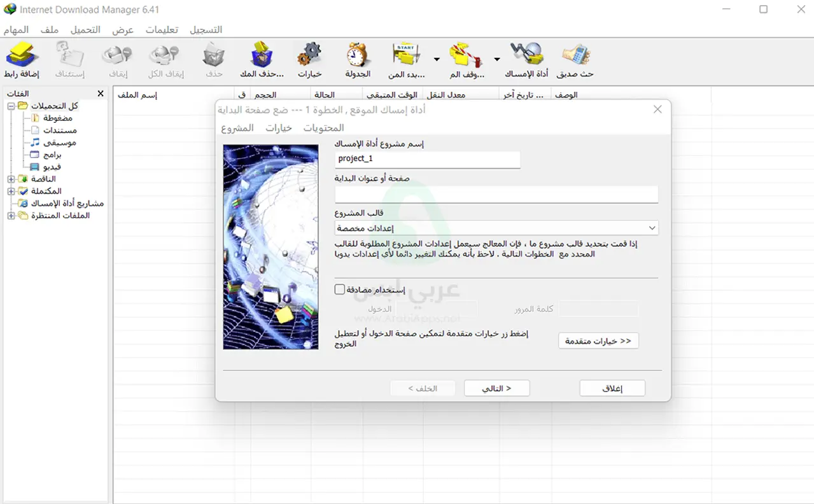Click inside the start page URL field
The width and height of the screenshot is (814, 504).
496,194
